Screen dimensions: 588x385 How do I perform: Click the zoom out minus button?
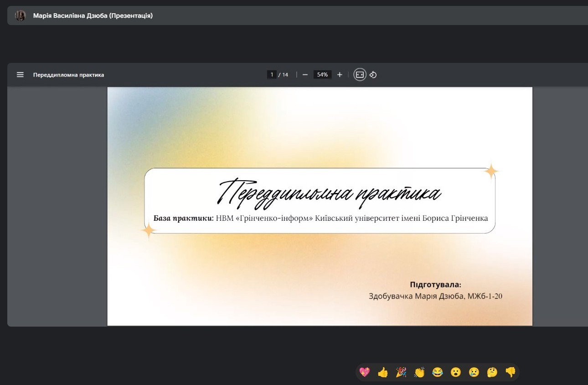click(x=305, y=75)
